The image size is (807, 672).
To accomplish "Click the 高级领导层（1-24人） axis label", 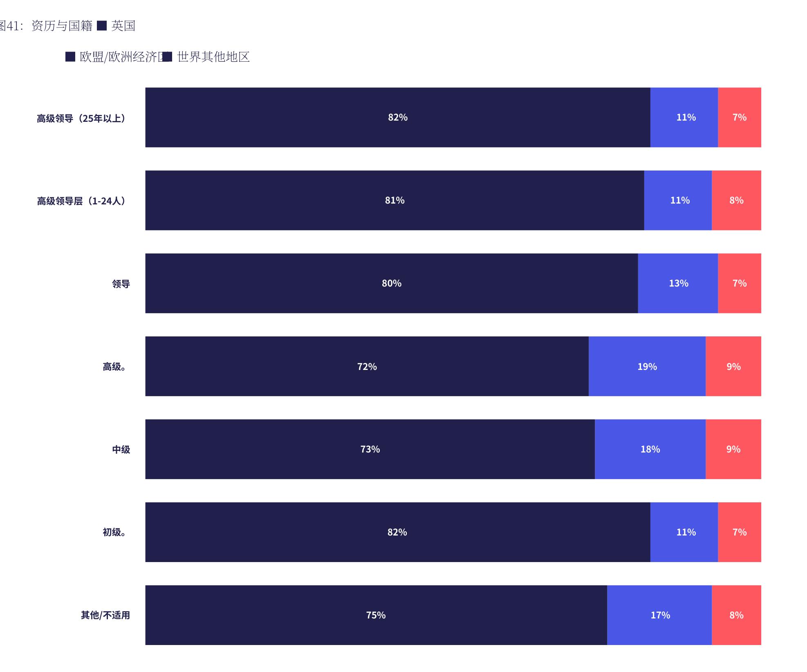I will coord(83,201).
